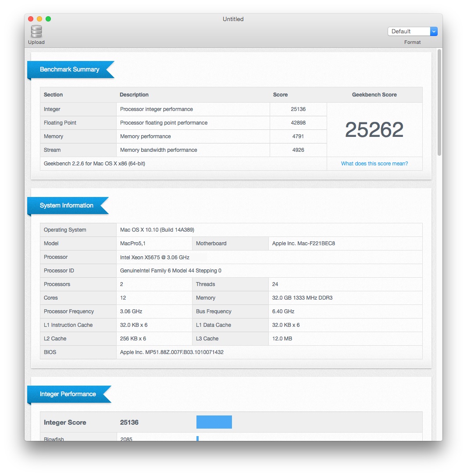Open the Default format dropdown

[412, 31]
